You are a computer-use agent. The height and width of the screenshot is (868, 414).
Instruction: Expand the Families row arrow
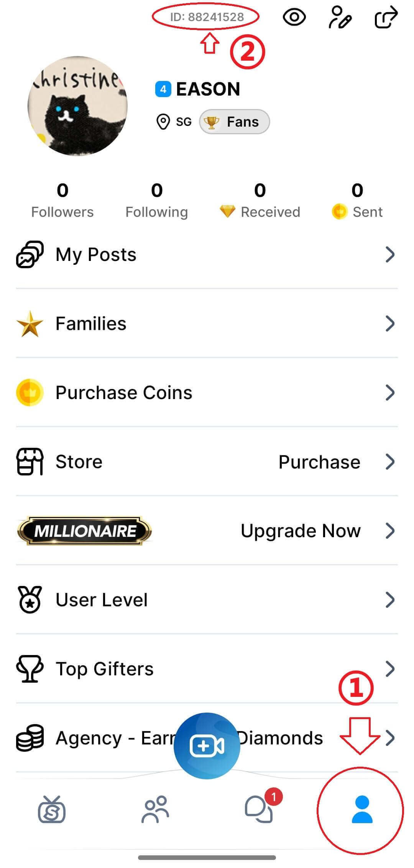point(390,323)
